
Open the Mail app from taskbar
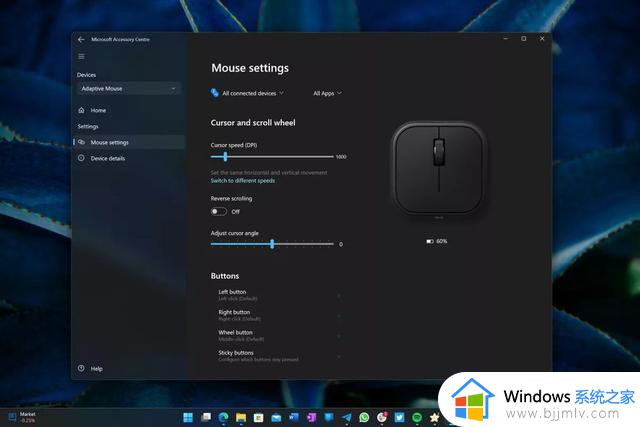[276, 417]
